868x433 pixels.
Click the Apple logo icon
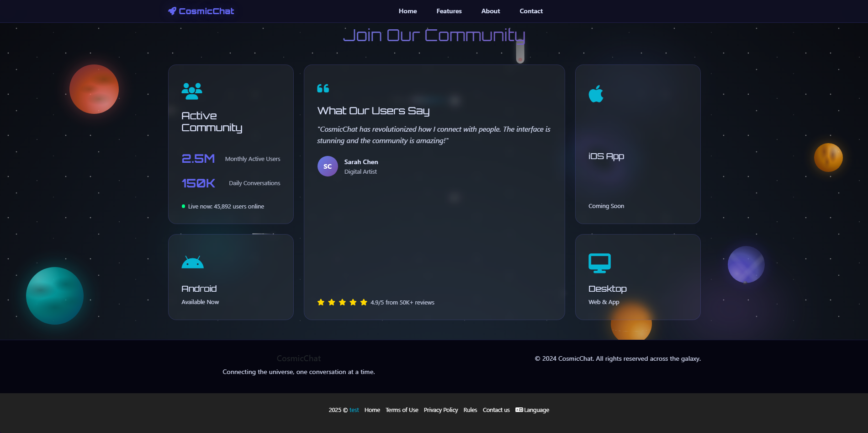tap(596, 94)
